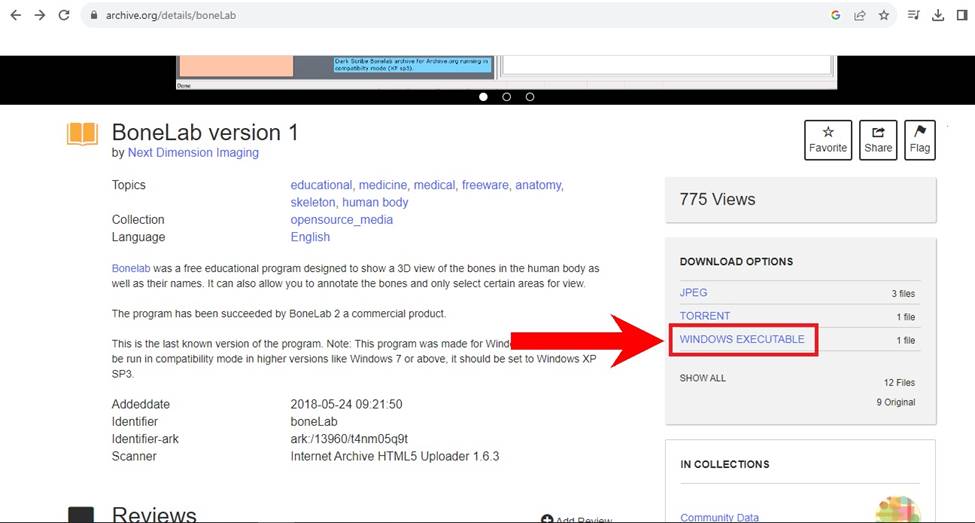The image size is (975, 523).
Task: Click the lock icon in address bar
Action: (94, 16)
